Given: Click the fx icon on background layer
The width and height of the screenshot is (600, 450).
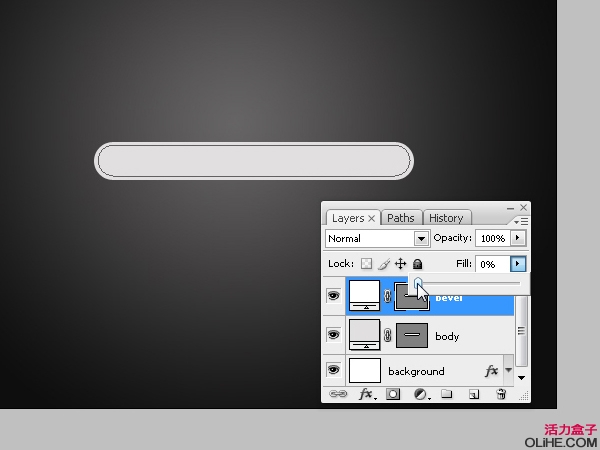Looking at the screenshot, I should coord(491,370).
